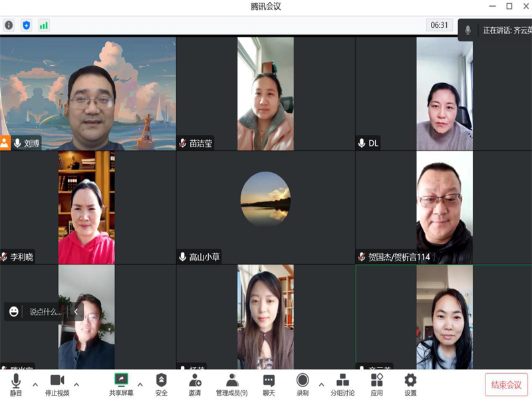Open the 应用 apps panel

point(376,384)
